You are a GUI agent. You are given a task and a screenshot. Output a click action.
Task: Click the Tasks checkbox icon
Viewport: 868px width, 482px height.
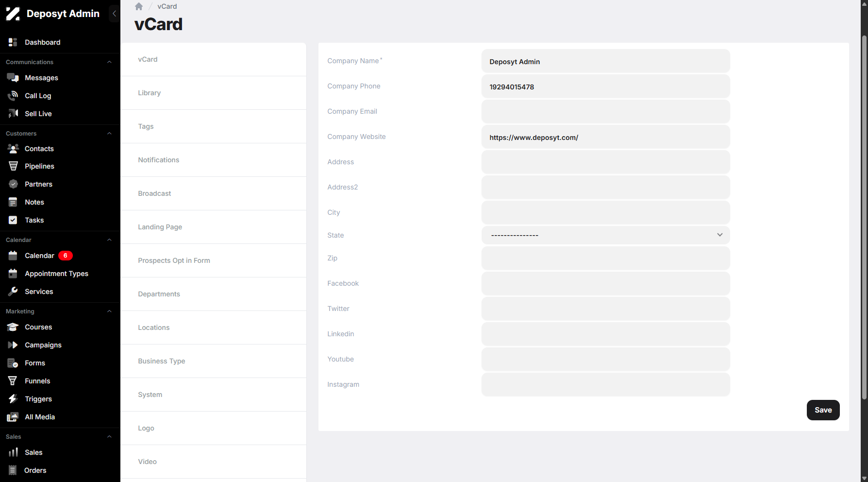pos(13,220)
